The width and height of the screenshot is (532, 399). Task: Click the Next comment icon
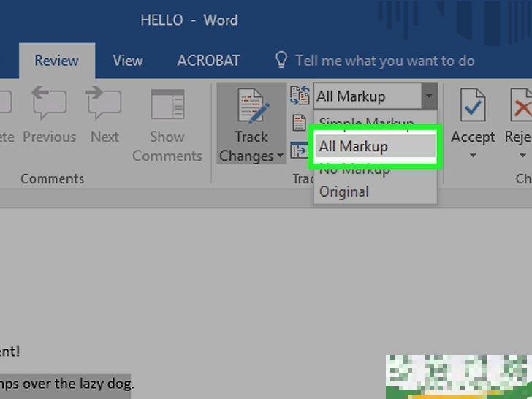coord(104,106)
